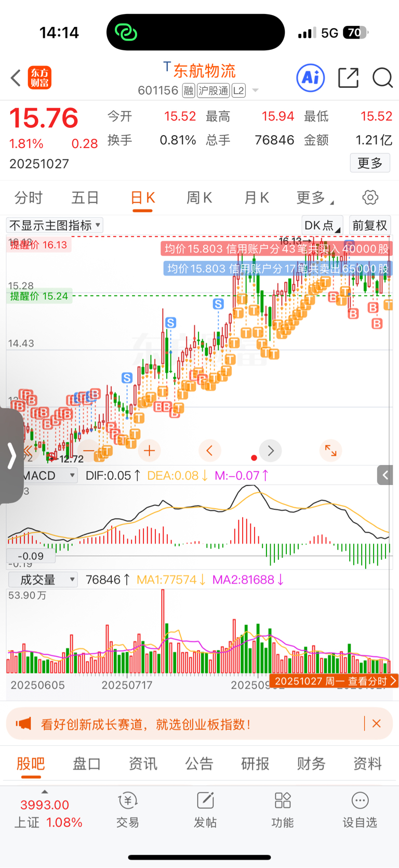Image resolution: width=399 pixels, height=868 pixels.
Task: Tap the share icon in header
Action: 348,78
